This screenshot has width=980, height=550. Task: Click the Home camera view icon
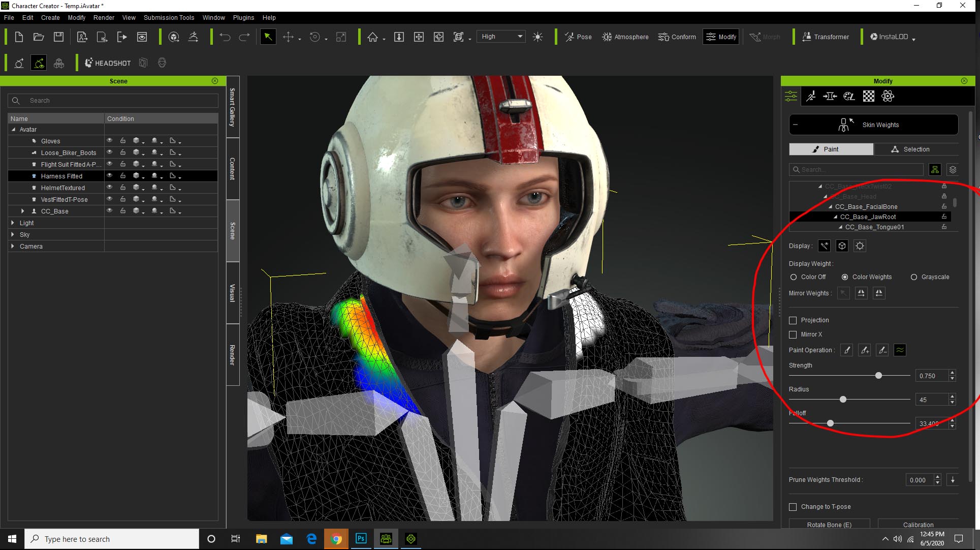click(x=373, y=37)
